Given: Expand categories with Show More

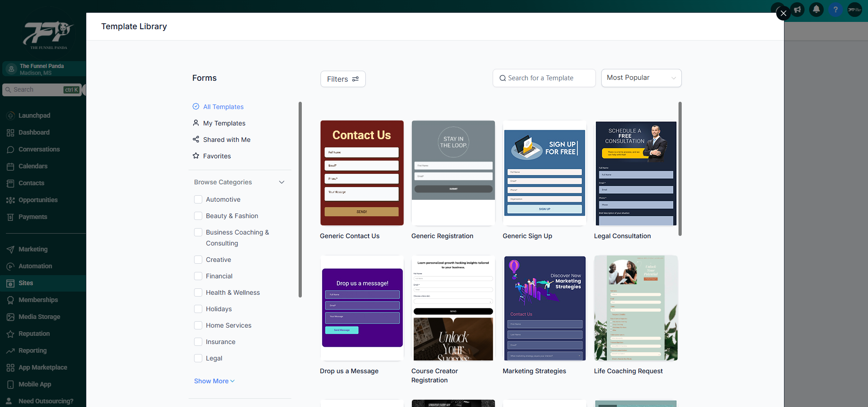Looking at the screenshot, I should pos(214,381).
